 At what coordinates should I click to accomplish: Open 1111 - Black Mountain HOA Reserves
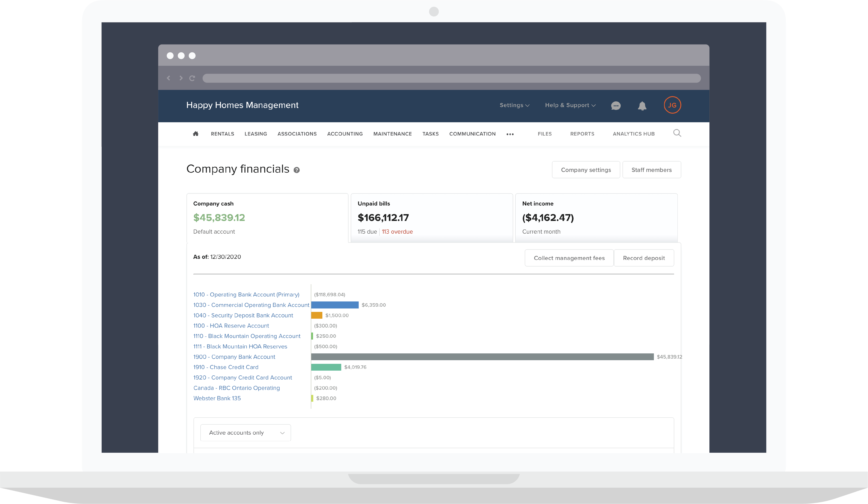tap(240, 346)
